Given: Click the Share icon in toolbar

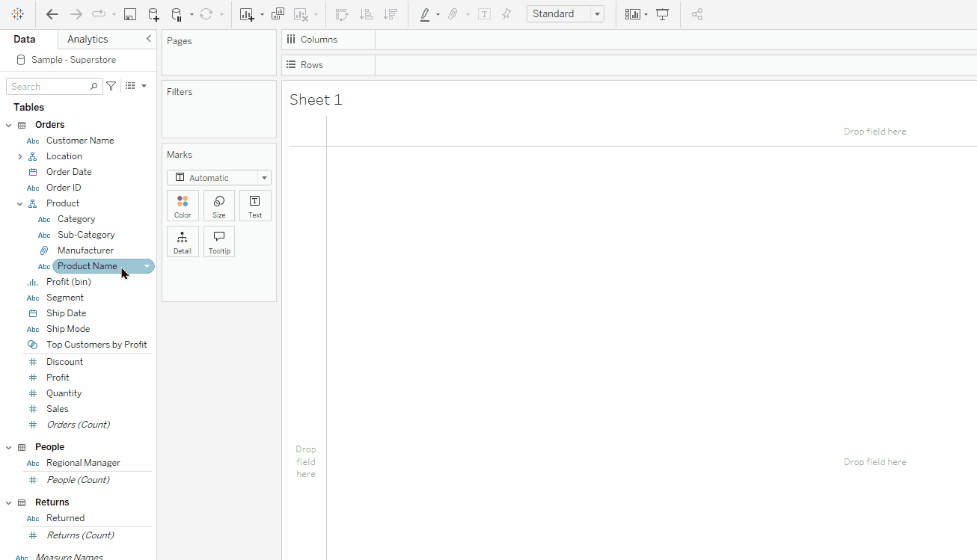Looking at the screenshot, I should 697,14.
